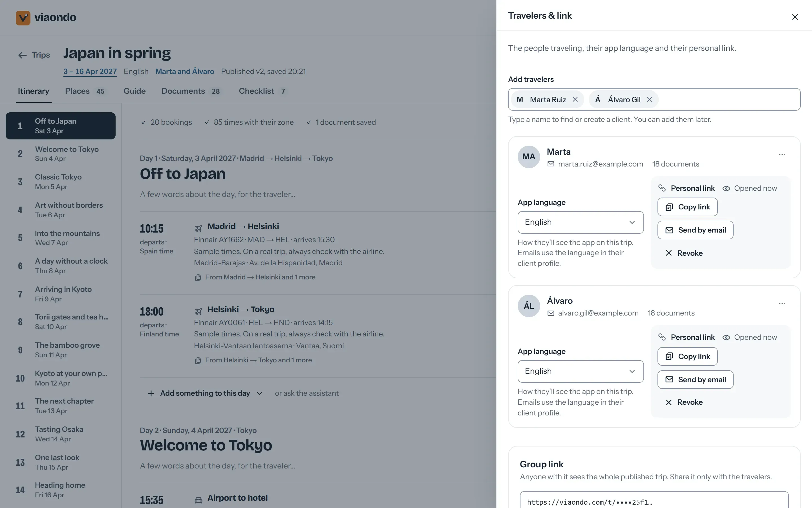Click car icon for Airport to hotel
Image resolution: width=812 pixels, height=508 pixels.
pyautogui.click(x=198, y=500)
